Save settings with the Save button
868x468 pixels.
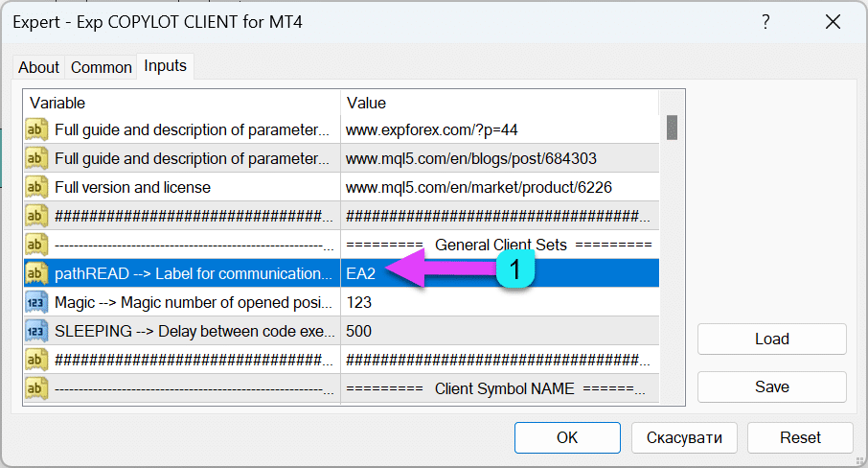[x=771, y=386]
